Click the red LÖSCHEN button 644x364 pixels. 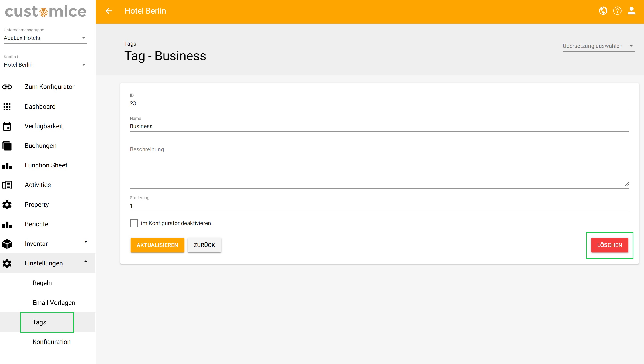click(610, 245)
